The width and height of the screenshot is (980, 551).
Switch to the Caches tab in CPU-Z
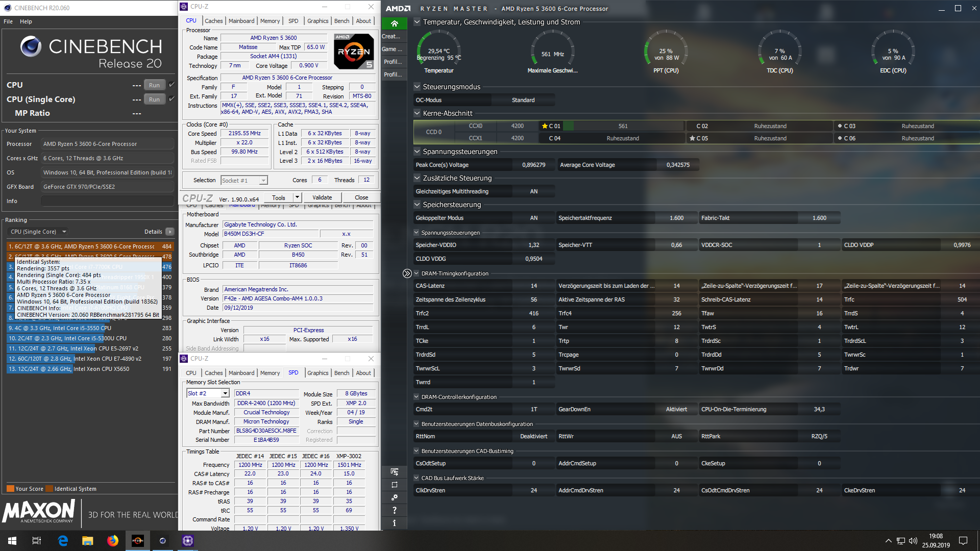point(213,21)
